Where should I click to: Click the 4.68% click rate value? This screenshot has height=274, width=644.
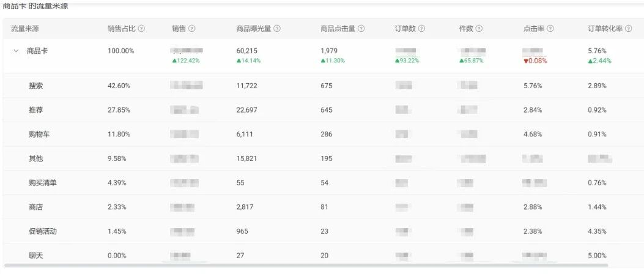533,135
